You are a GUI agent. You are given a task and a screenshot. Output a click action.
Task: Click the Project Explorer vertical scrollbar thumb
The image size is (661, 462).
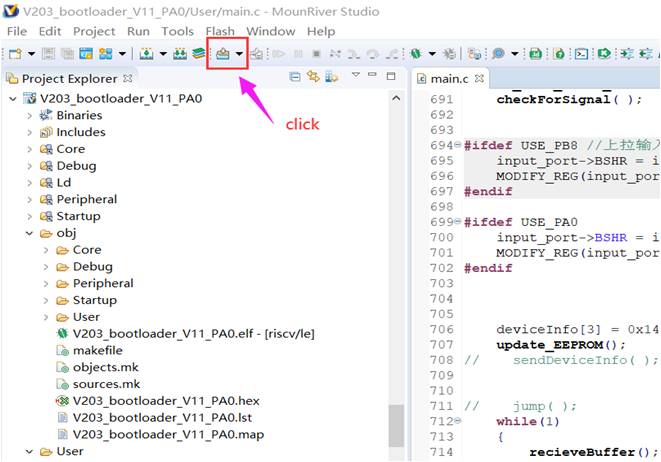click(396, 426)
